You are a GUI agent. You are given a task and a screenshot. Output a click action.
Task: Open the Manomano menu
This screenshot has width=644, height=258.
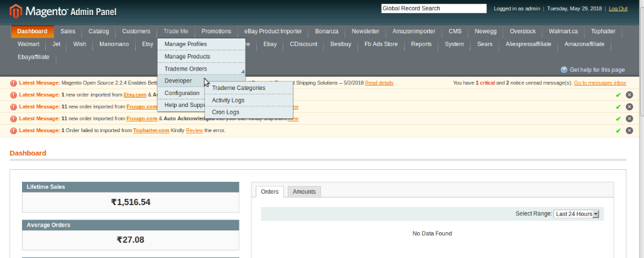[114, 44]
